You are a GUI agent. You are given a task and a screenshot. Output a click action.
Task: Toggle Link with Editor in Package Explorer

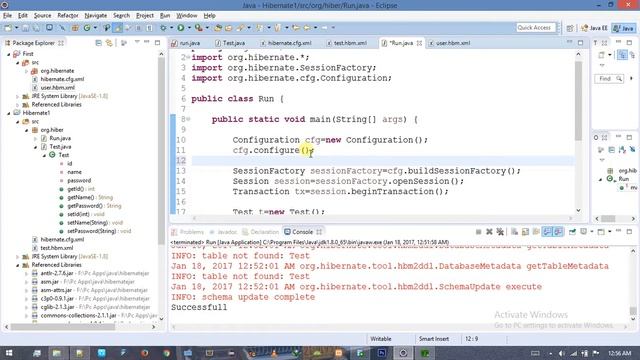pos(109,43)
